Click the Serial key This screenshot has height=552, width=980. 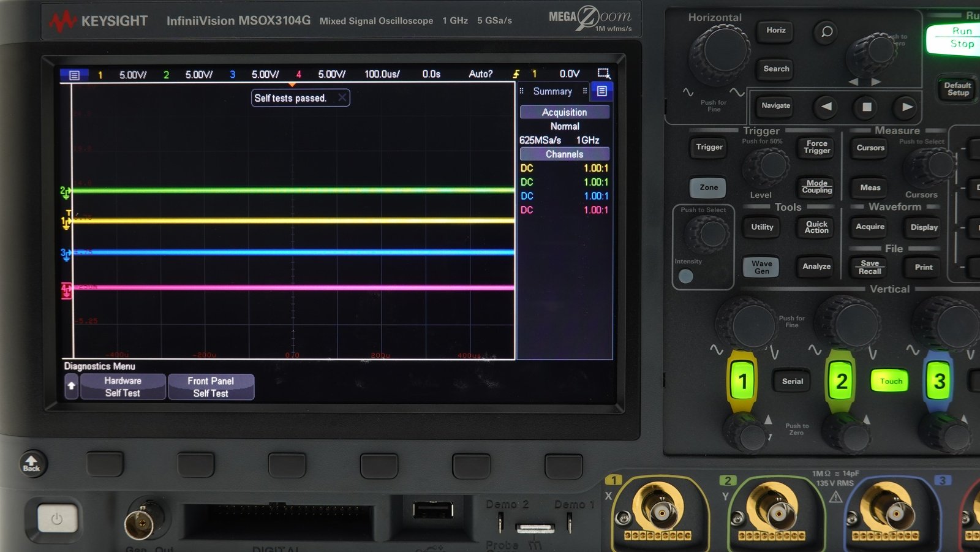coord(793,382)
